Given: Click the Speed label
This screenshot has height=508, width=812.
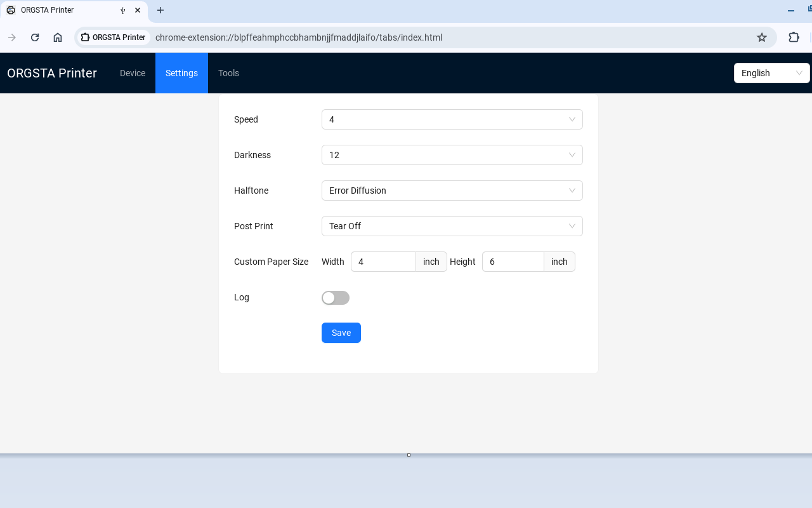Looking at the screenshot, I should (x=246, y=119).
